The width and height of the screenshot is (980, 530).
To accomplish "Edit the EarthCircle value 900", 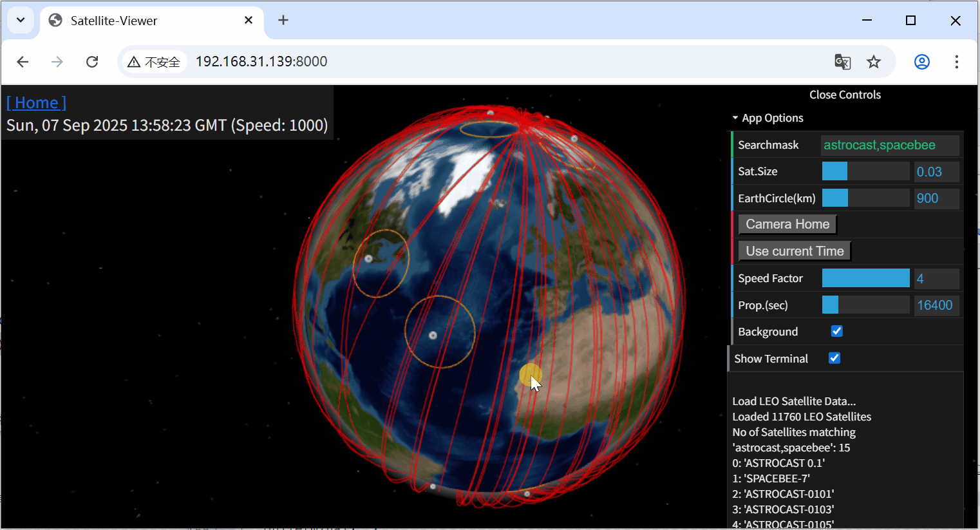I will click(x=937, y=198).
